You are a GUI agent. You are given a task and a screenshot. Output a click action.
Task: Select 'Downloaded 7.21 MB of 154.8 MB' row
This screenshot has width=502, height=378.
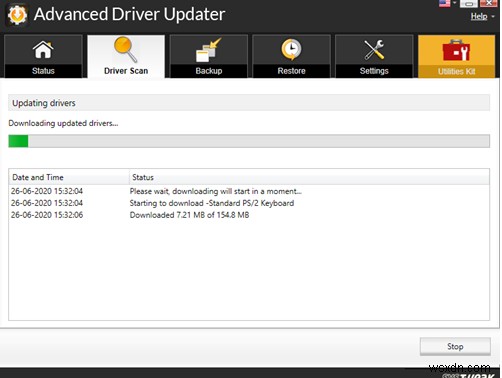point(249,215)
